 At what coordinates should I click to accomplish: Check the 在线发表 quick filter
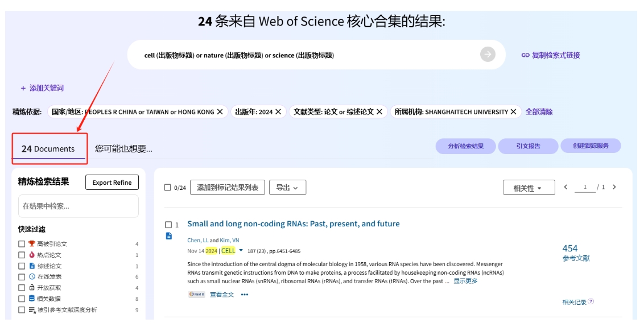22,276
